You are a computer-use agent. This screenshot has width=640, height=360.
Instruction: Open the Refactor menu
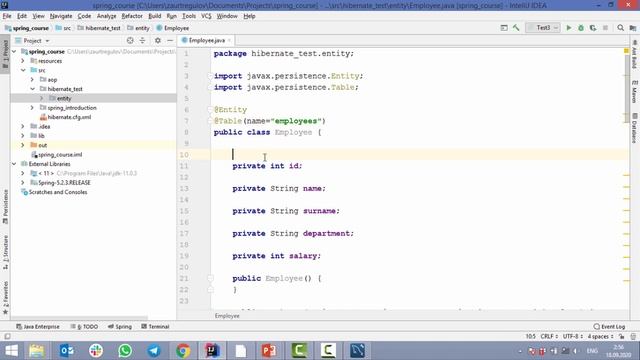pos(132,16)
